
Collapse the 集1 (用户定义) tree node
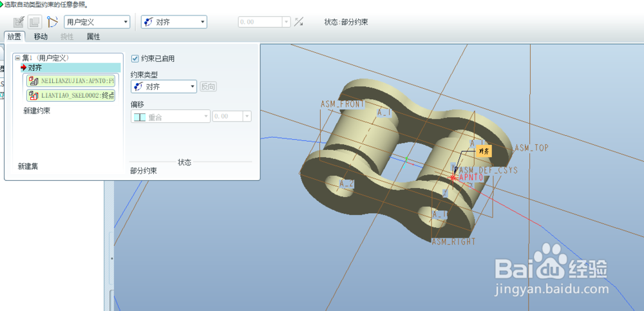tap(17, 59)
